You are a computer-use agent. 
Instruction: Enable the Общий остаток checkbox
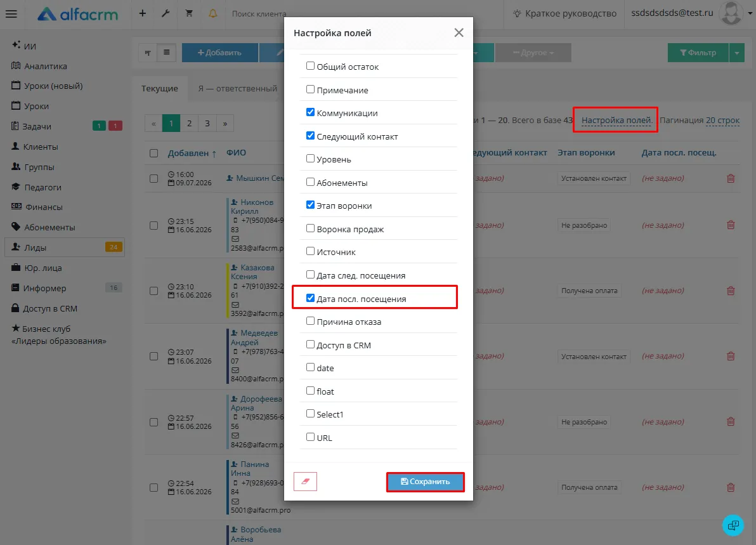(x=311, y=66)
